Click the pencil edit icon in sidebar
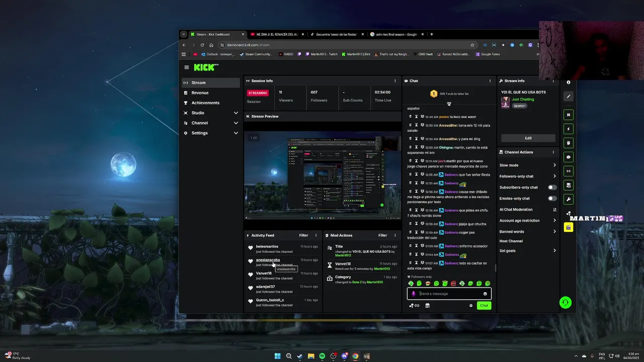 [569, 97]
